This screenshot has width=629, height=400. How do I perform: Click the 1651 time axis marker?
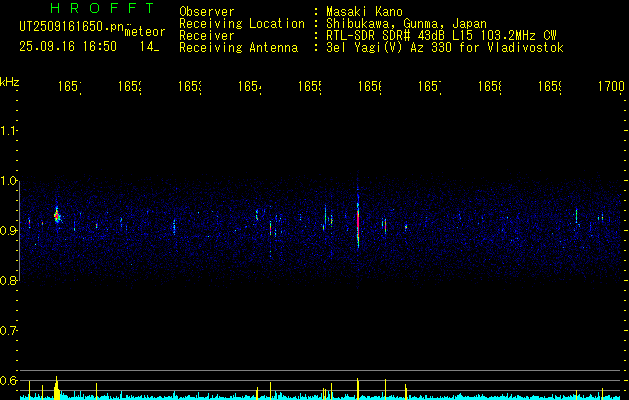69,87
